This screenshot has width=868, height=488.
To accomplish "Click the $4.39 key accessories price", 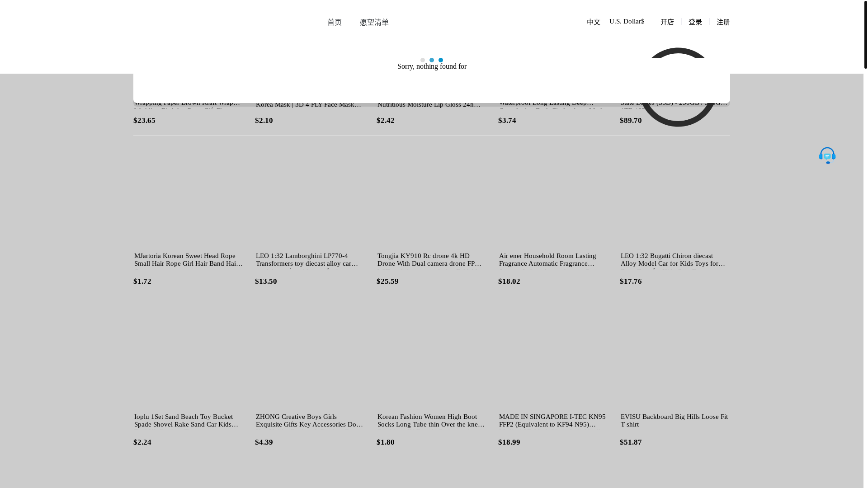I will (x=264, y=442).
